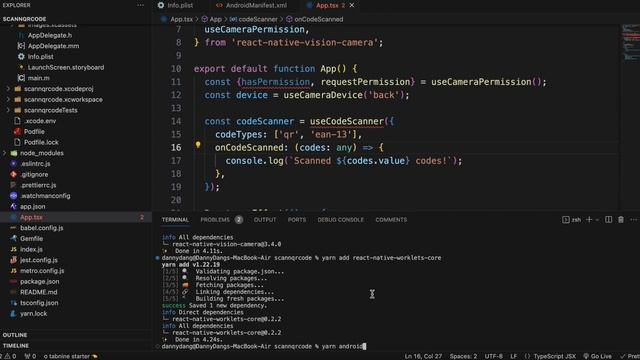The height and width of the screenshot is (360, 640).
Task: Expand the TIMELINE section
Action: [x=16, y=346]
